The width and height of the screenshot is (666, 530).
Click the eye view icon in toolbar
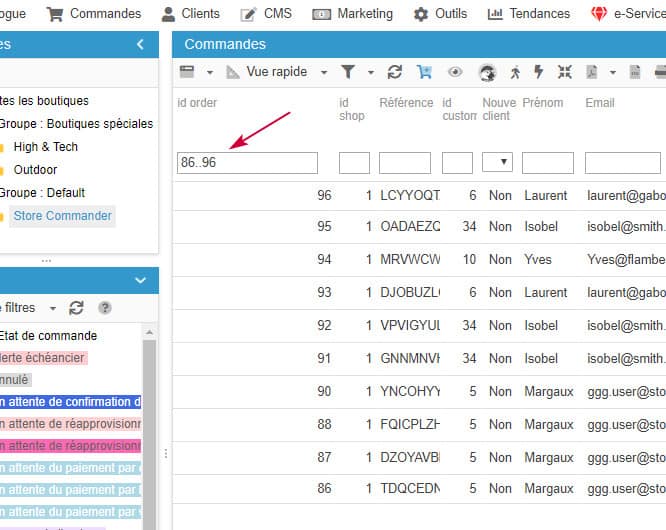coord(455,72)
